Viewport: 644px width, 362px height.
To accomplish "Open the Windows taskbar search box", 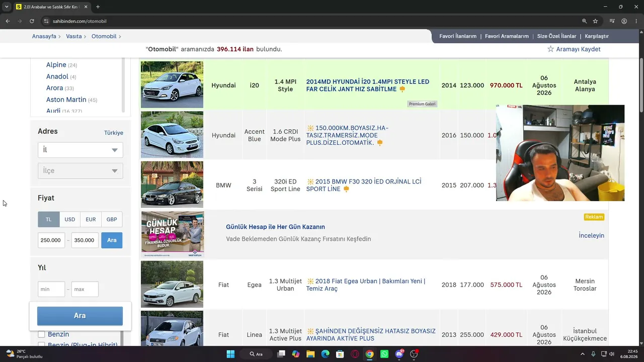I will 258,354.
